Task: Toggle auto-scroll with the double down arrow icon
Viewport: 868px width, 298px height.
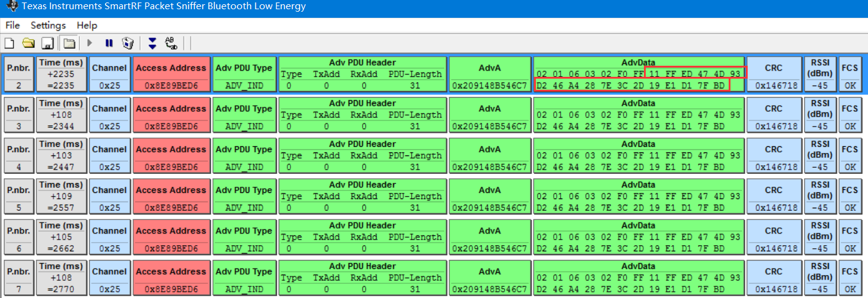Action: [153, 44]
